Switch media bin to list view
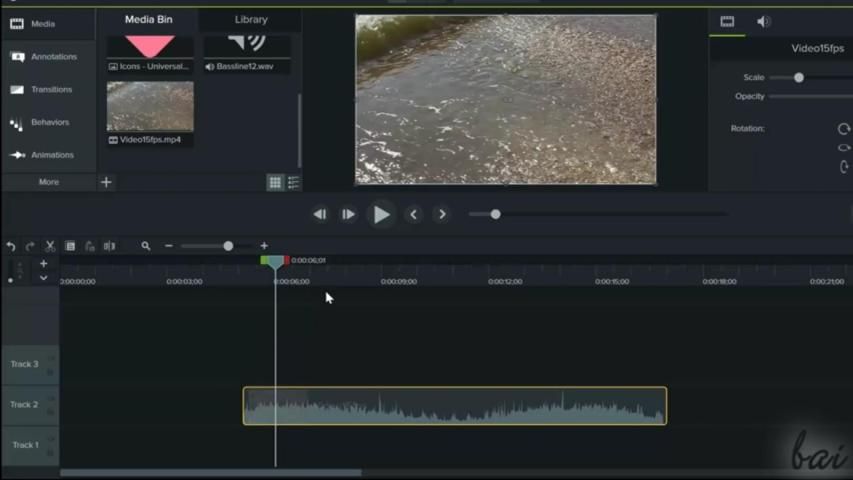The height and width of the screenshot is (480, 853). pos(294,182)
